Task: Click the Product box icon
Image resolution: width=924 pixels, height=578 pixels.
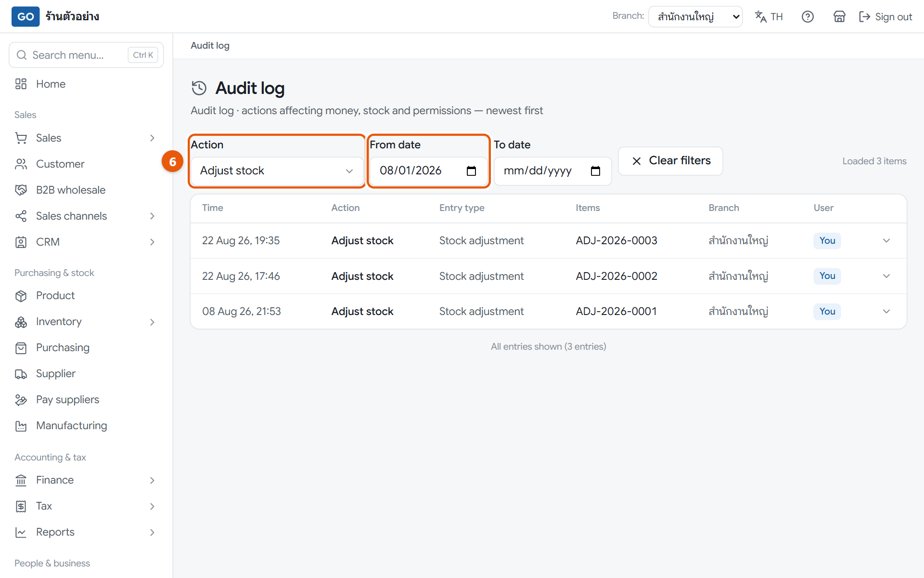Action: pyautogui.click(x=21, y=296)
